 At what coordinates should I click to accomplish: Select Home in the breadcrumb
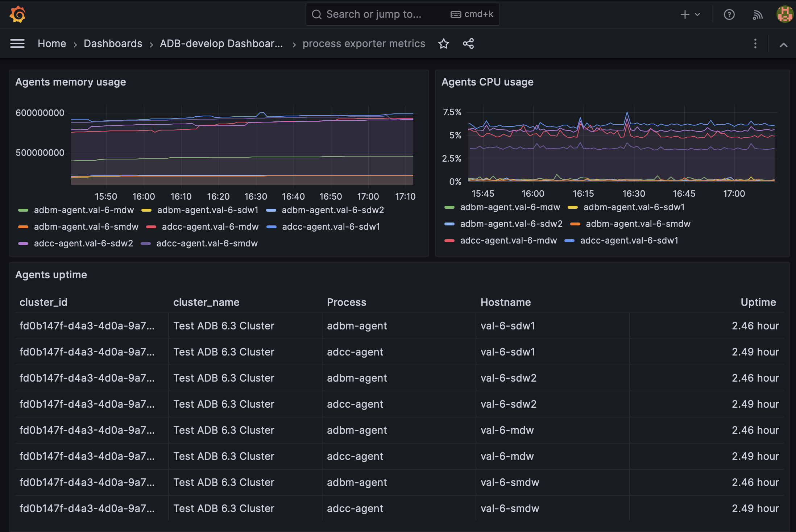click(x=52, y=43)
